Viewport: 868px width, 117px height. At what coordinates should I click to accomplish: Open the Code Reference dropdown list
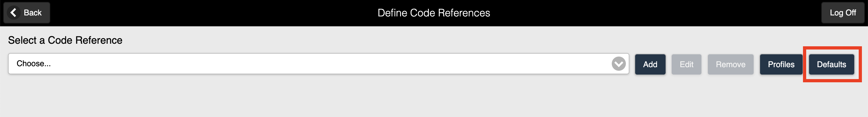pyautogui.click(x=318, y=64)
